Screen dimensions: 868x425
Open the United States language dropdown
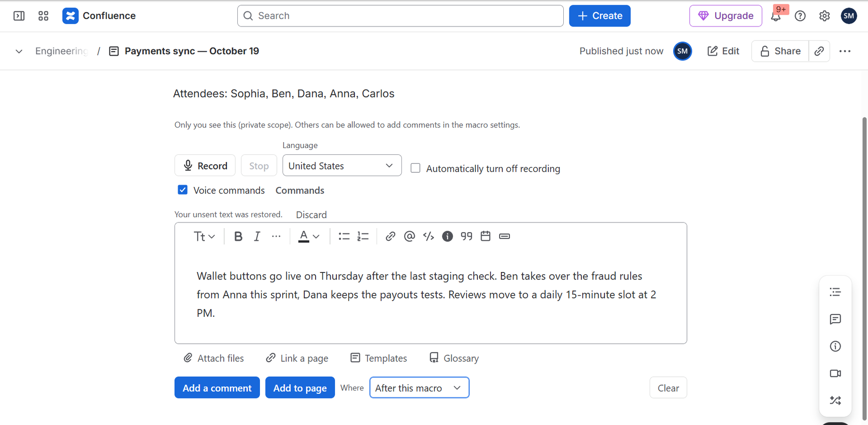pyautogui.click(x=342, y=166)
